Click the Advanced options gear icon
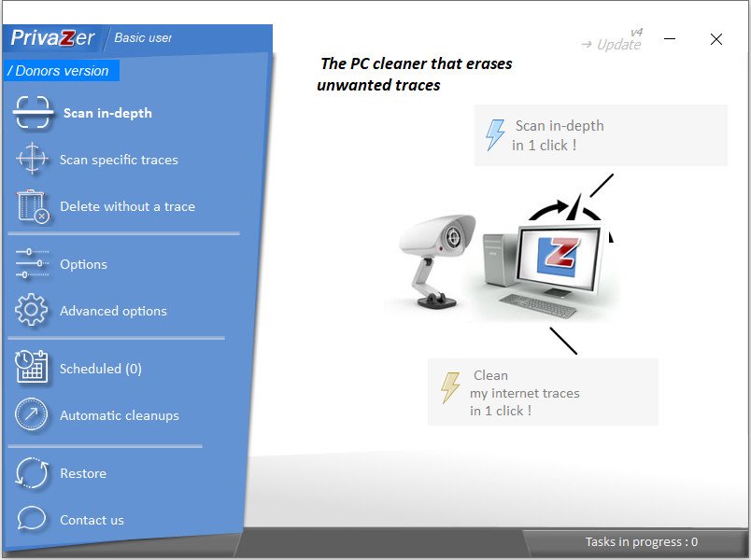The image size is (751, 560). click(x=32, y=310)
